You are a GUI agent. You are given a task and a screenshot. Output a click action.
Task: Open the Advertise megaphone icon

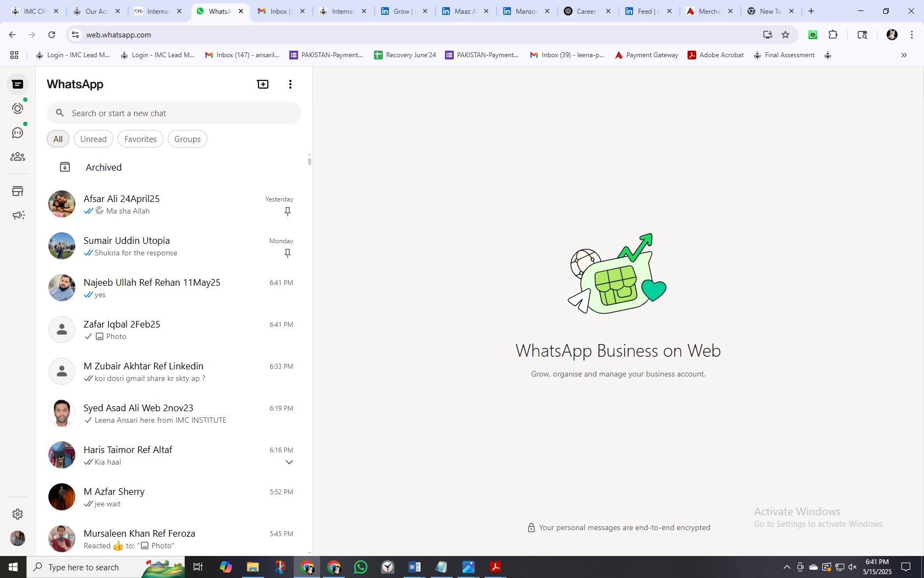(x=18, y=215)
